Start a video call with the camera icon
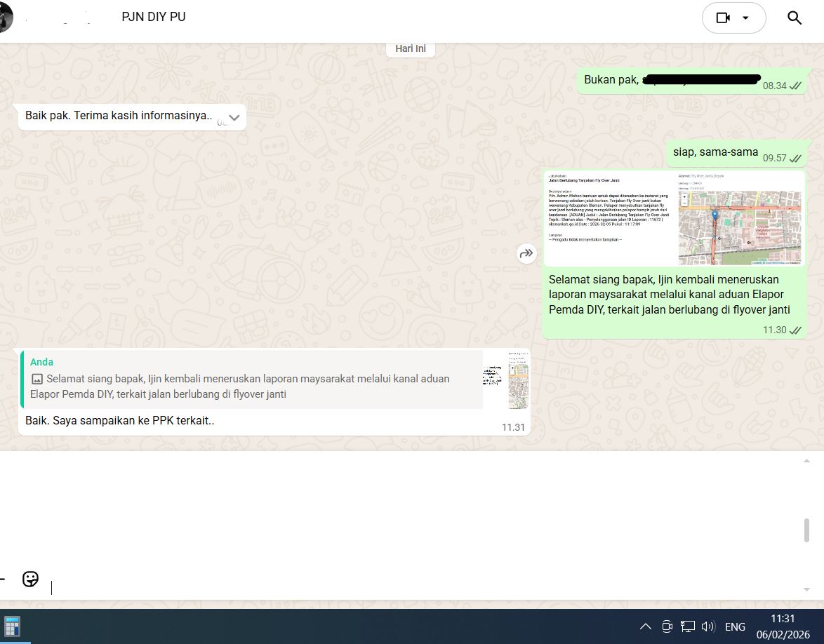 click(723, 18)
